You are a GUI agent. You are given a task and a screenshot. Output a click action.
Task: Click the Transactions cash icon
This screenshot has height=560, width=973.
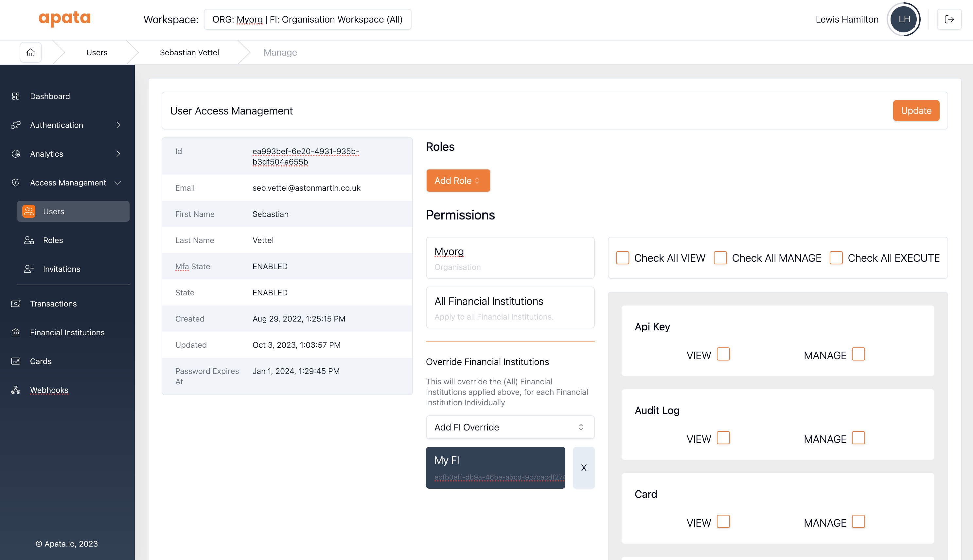tap(16, 304)
